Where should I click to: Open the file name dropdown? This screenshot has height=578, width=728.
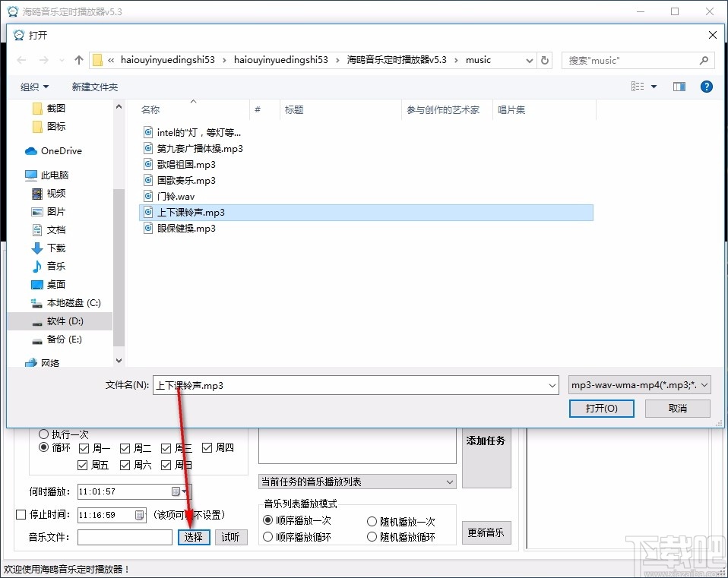[x=552, y=385]
